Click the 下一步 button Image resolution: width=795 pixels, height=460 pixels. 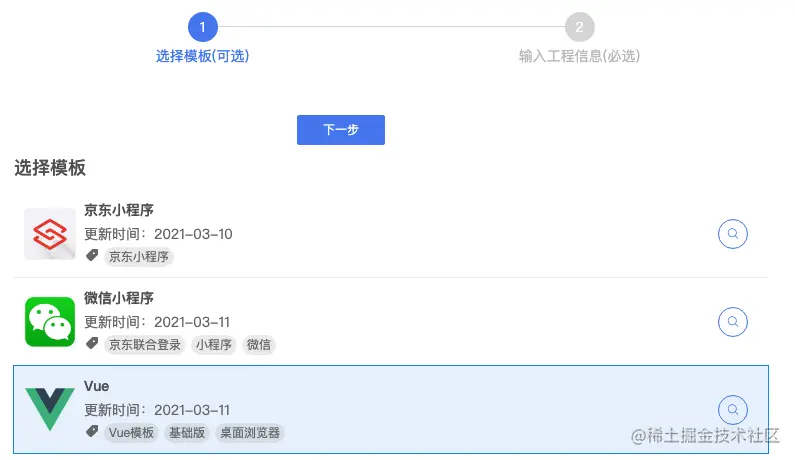click(341, 130)
